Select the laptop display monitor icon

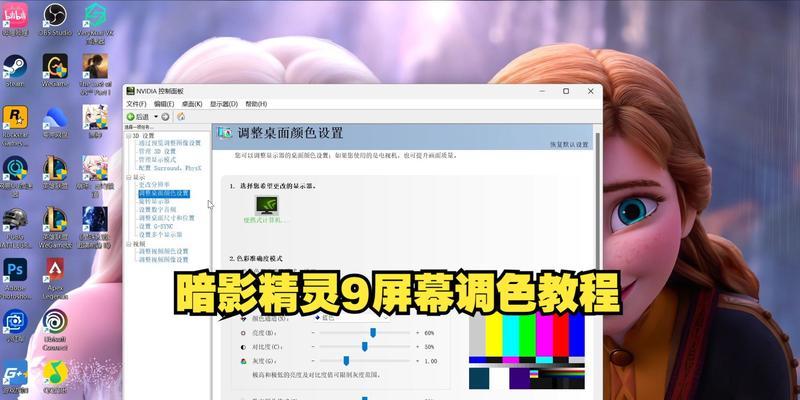(266, 205)
